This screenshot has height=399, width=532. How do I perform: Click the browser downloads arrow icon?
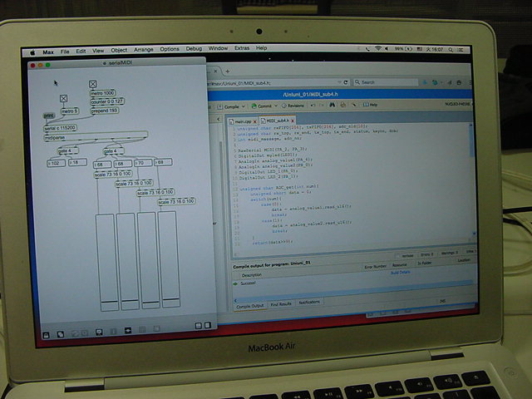point(424,82)
